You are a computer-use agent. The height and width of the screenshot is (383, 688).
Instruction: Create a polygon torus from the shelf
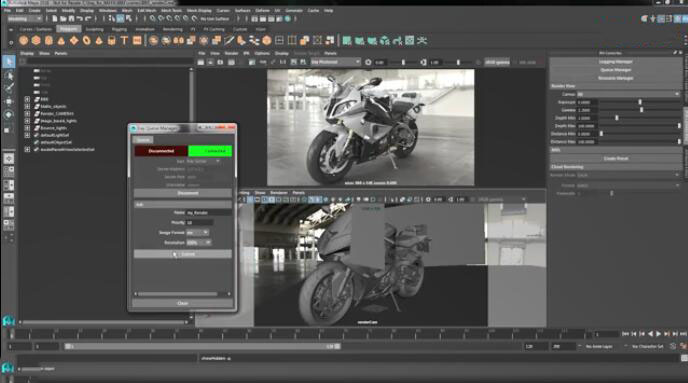[x=86, y=41]
